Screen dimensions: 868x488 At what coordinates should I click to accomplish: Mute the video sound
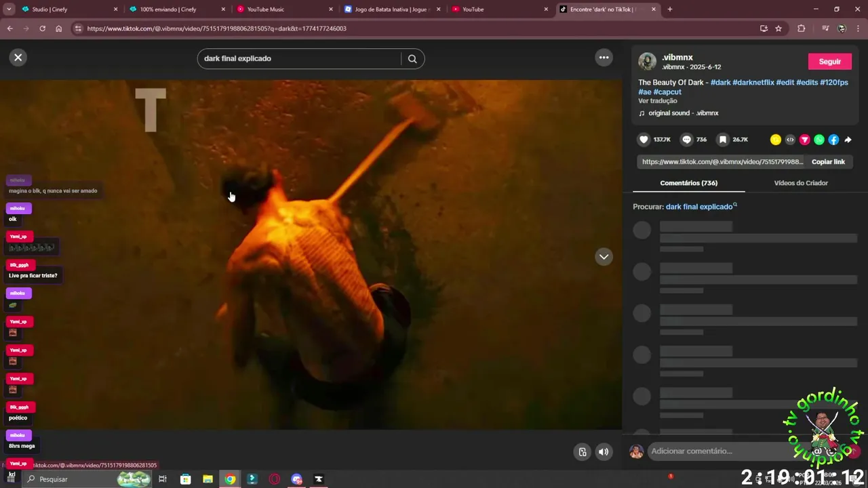(x=604, y=452)
